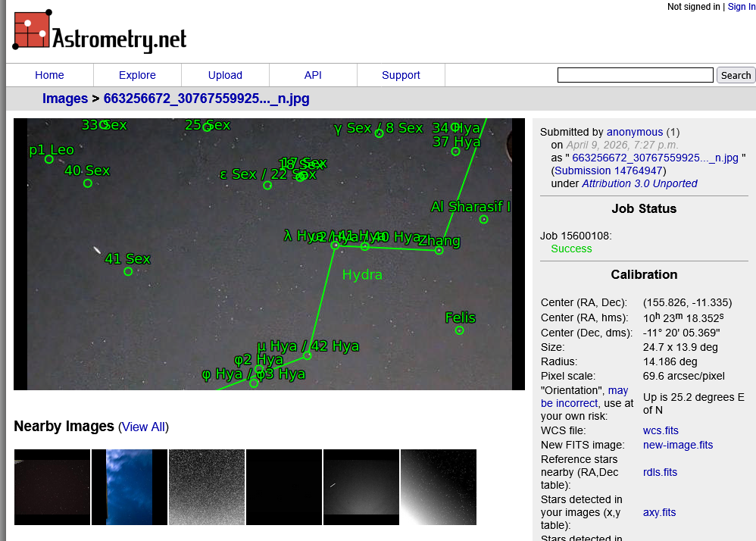
Task: Click the search text field
Action: [x=635, y=75]
